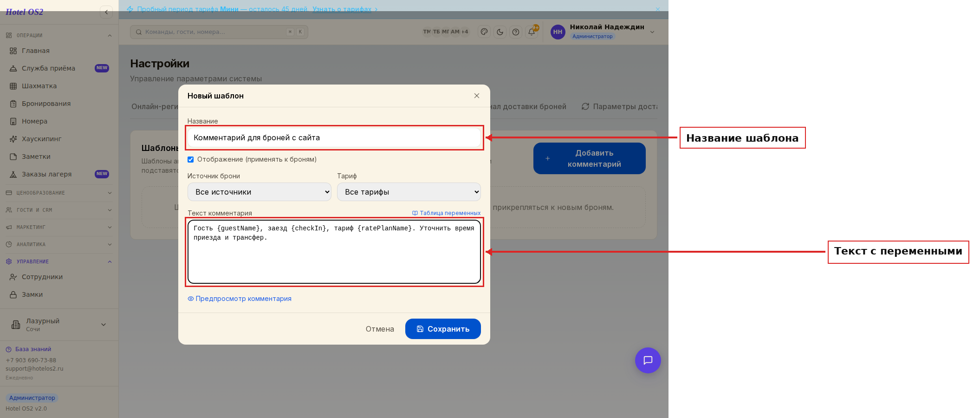Save the template with Сохранить
This screenshot has width=980, height=418.
coord(443,329)
